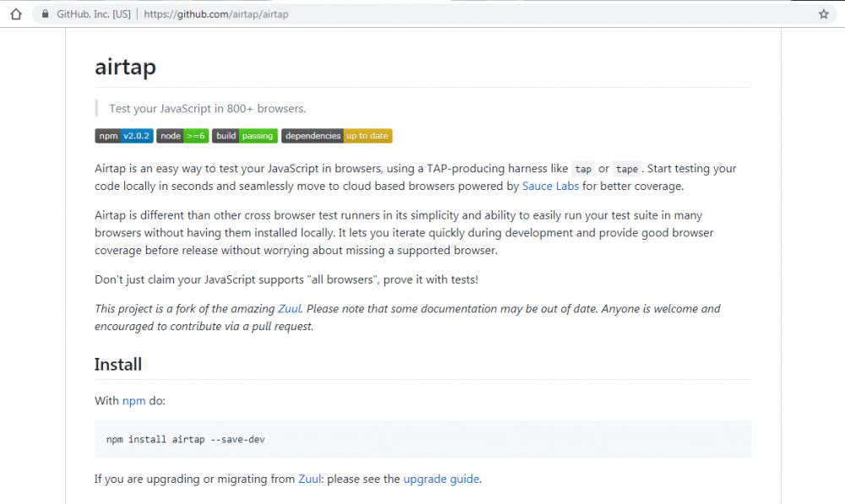The width and height of the screenshot is (845, 504).
Task: Follow the Zuul link in the fork note
Action: tap(289, 309)
